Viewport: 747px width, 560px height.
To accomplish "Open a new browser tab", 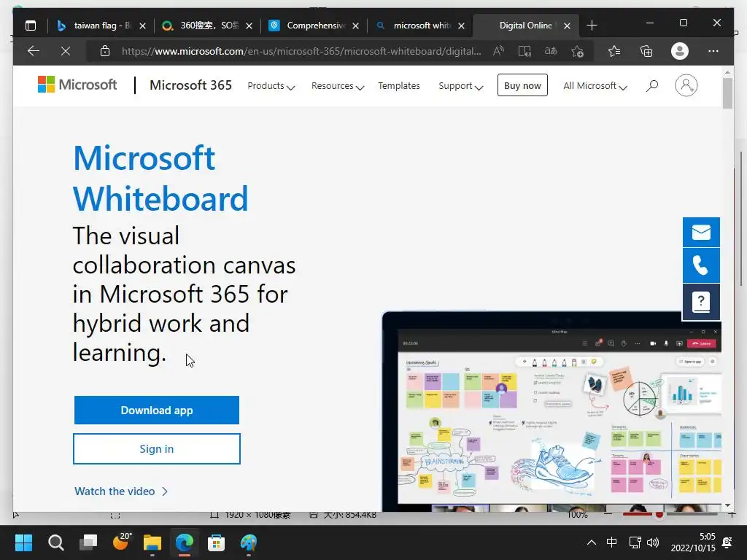I will click(x=592, y=26).
